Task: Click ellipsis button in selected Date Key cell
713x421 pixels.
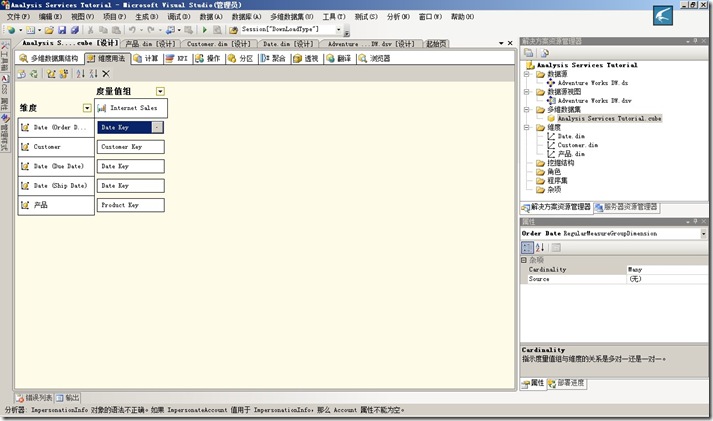Action: click(x=157, y=127)
